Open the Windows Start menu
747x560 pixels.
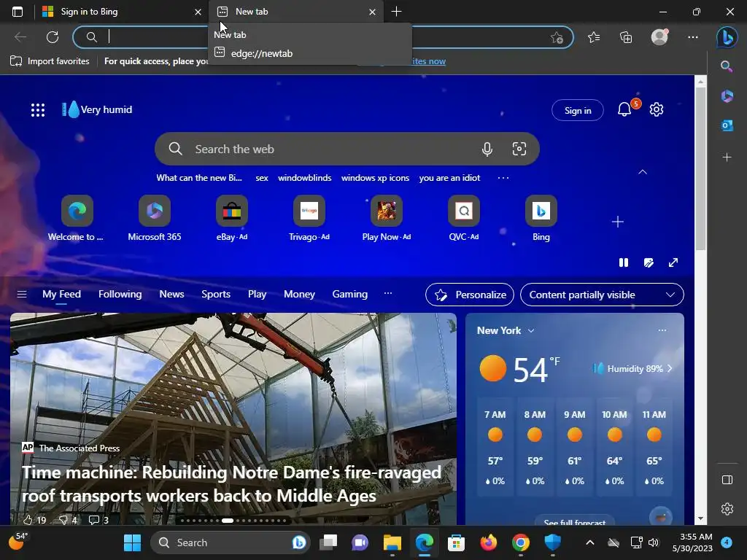[x=132, y=542]
